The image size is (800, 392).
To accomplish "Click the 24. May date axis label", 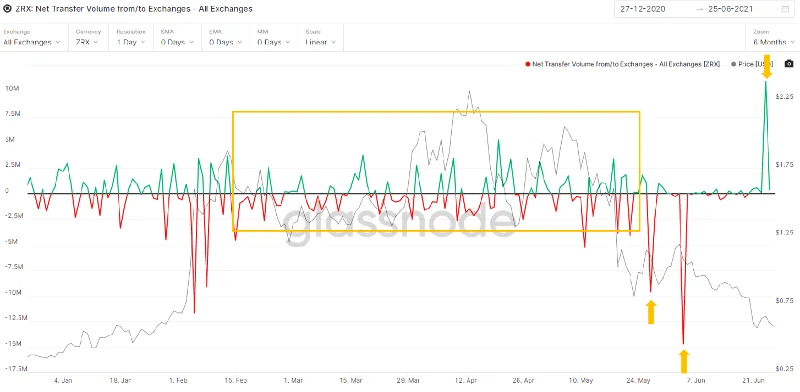I will [x=638, y=380].
